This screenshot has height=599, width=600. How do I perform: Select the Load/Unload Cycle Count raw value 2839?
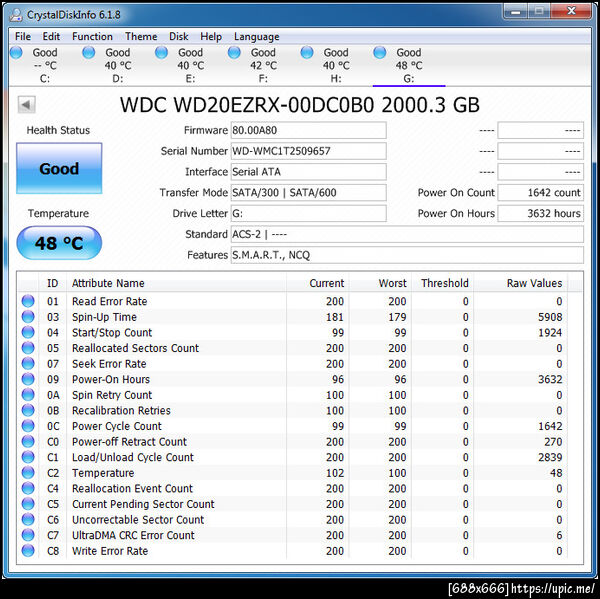tap(550, 457)
